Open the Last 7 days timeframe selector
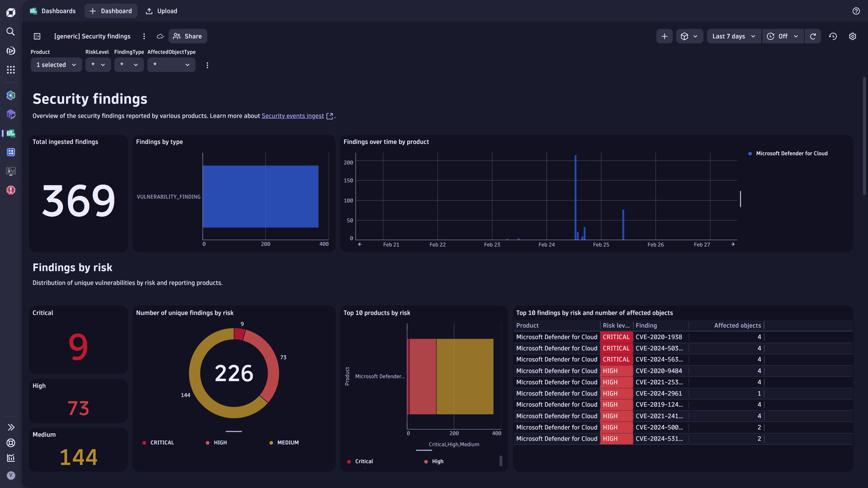The width and height of the screenshot is (868, 488). tap(734, 36)
